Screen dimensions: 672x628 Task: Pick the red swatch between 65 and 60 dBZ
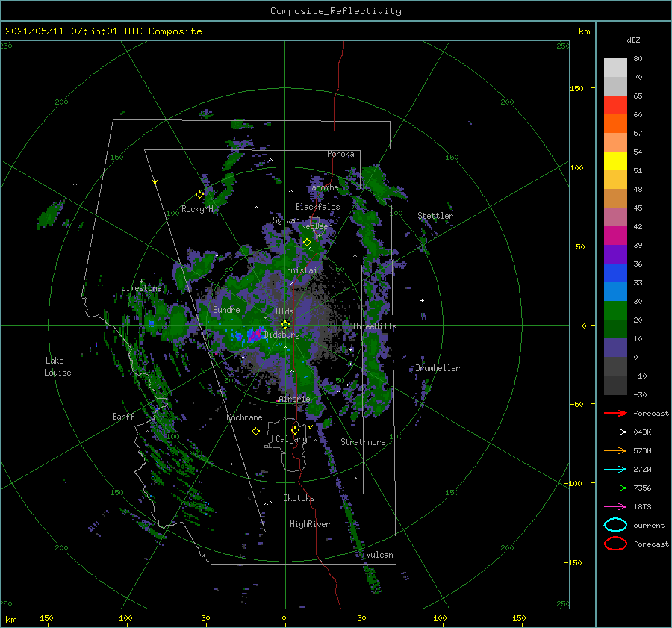point(615,105)
